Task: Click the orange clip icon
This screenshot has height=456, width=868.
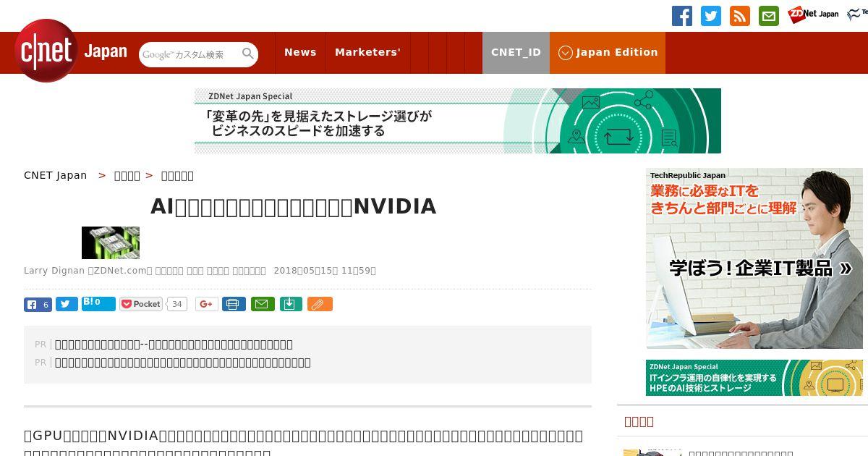Action: click(x=320, y=304)
